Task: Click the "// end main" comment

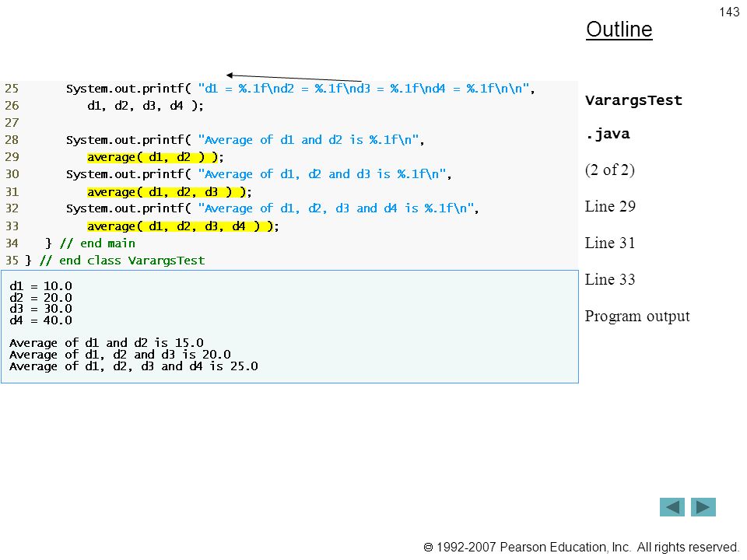Action: click(98, 243)
